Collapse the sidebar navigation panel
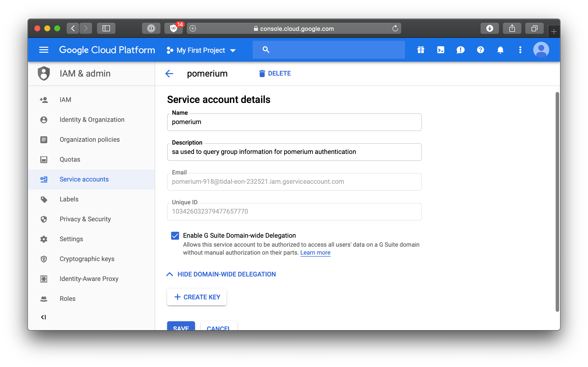 pos(44,317)
